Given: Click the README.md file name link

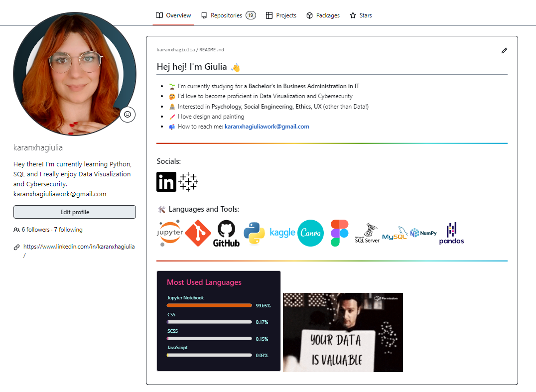Looking at the screenshot, I should tap(212, 50).
